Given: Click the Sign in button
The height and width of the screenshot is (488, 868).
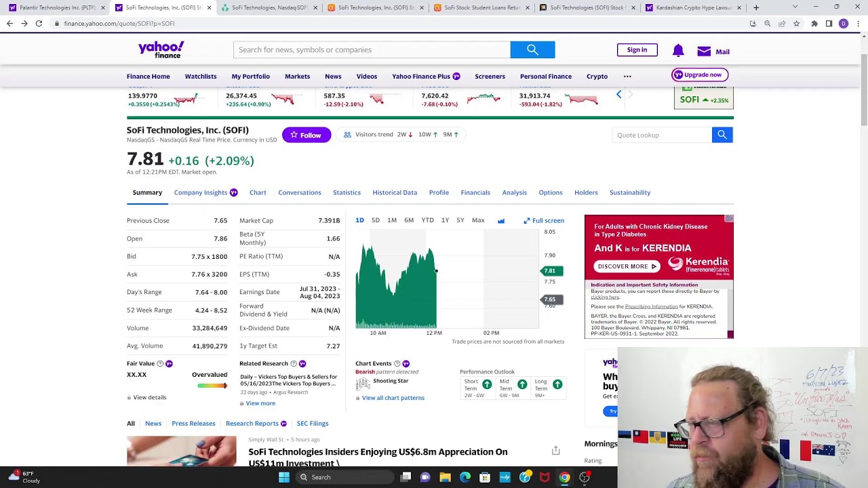Looking at the screenshot, I should coord(637,49).
